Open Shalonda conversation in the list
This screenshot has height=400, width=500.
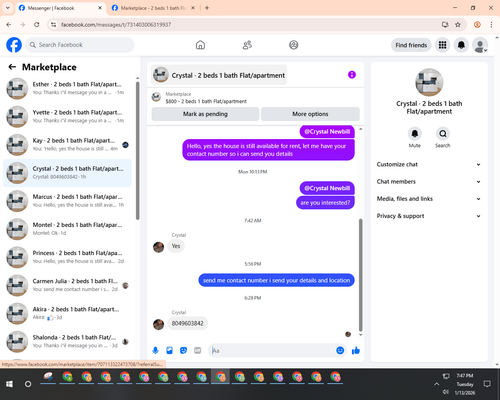coord(67,341)
